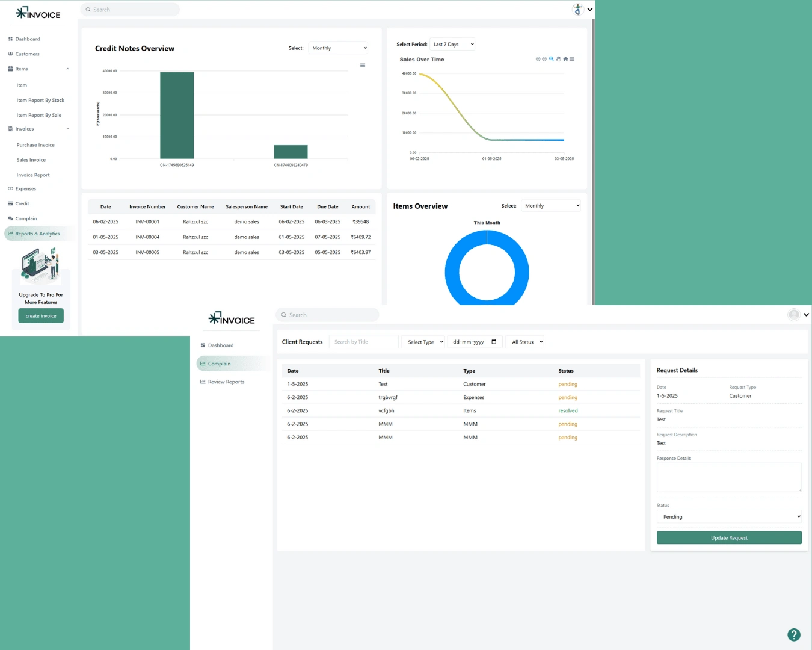Click the Invoice logo in upper window
The width and height of the screenshot is (812, 650).
[38, 13]
